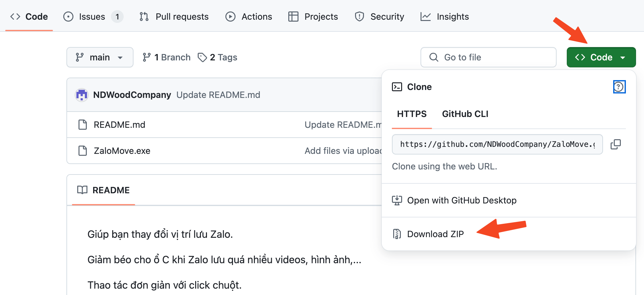644x295 pixels.
Task: Toggle the green Code dropdown button
Action: [601, 57]
